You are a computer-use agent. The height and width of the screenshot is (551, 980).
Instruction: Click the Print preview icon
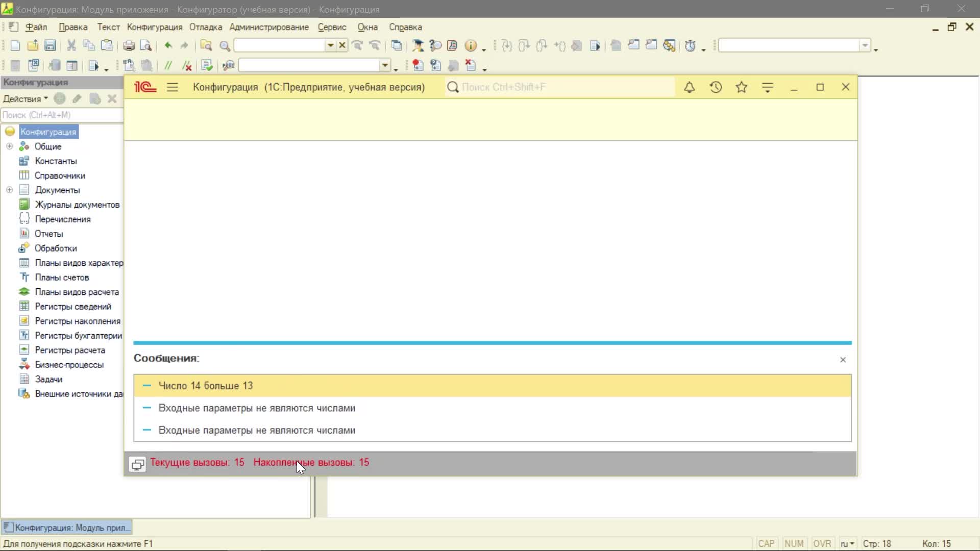(146, 46)
